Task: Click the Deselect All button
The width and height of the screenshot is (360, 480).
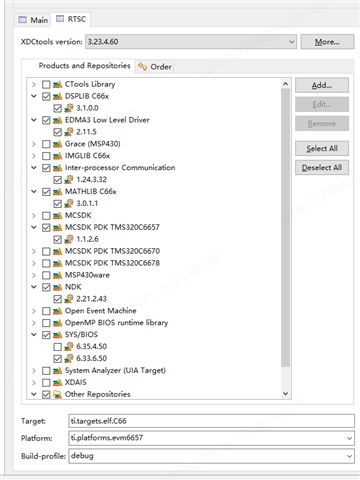Action: (x=322, y=168)
